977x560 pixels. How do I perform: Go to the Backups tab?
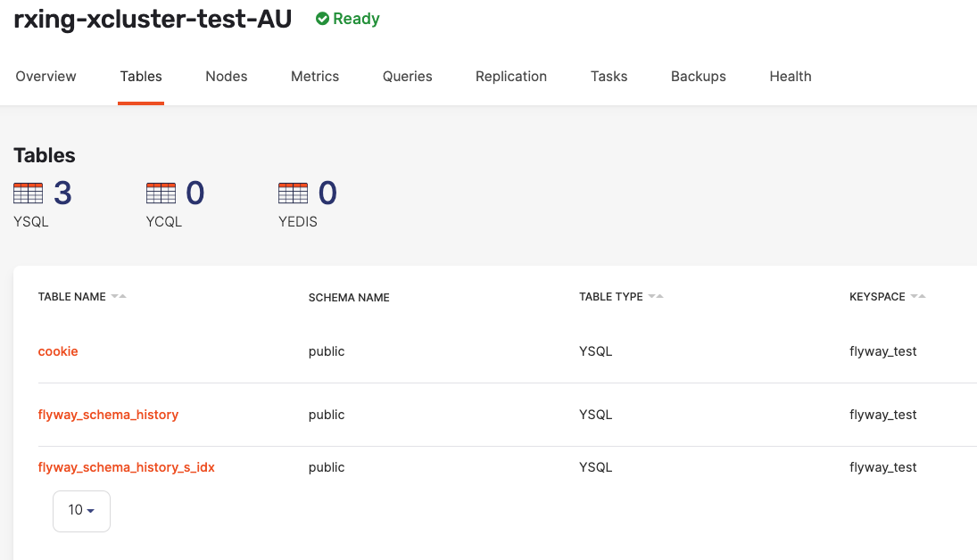pos(698,77)
